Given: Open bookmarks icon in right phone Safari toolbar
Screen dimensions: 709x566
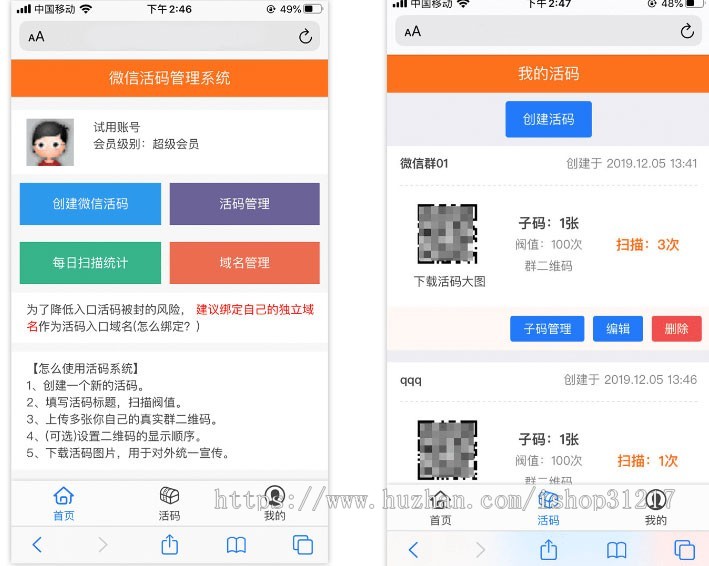Looking at the screenshot, I should point(616,550).
